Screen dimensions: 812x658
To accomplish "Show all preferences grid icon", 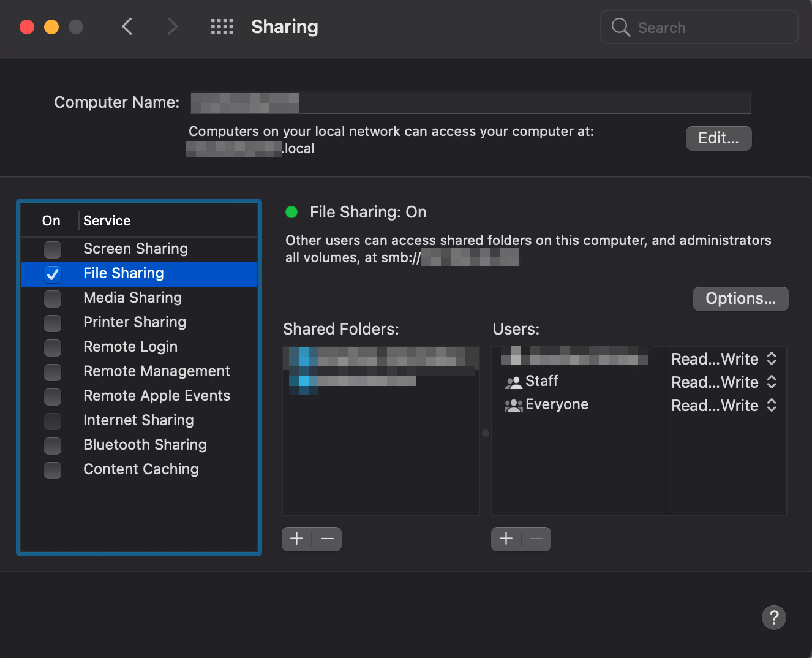I will tap(222, 26).
